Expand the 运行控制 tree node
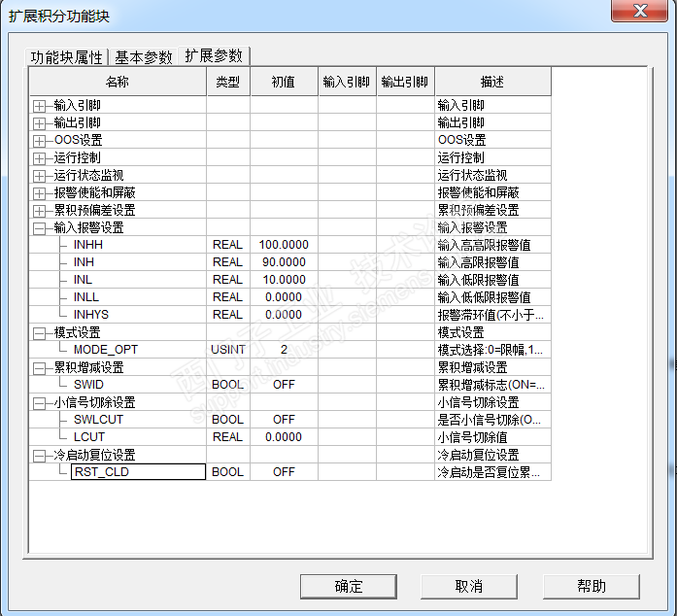 click(x=39, y=158)
